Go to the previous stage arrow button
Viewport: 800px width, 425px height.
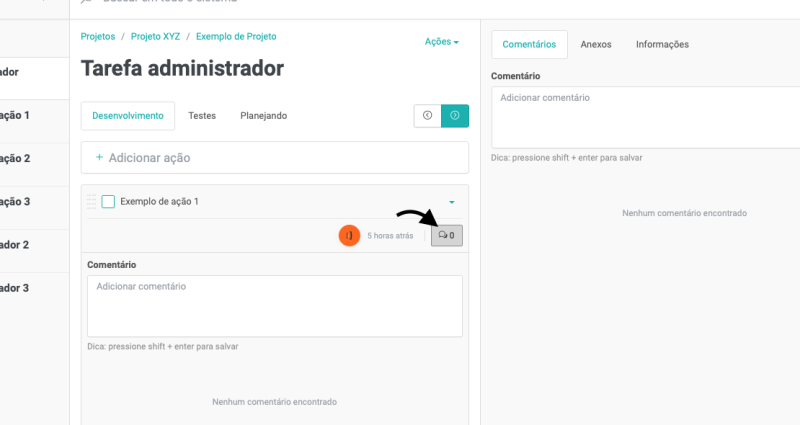pos(428,116)
